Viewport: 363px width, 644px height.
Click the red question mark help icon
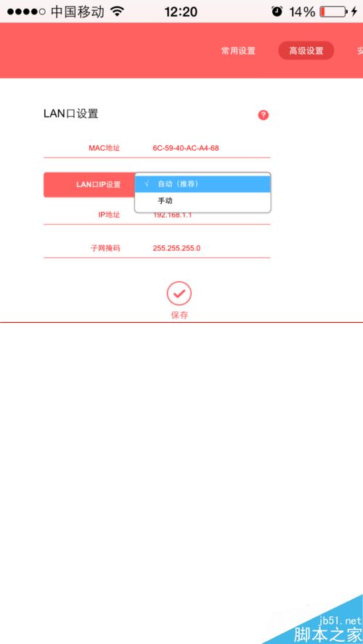[263, 115]
